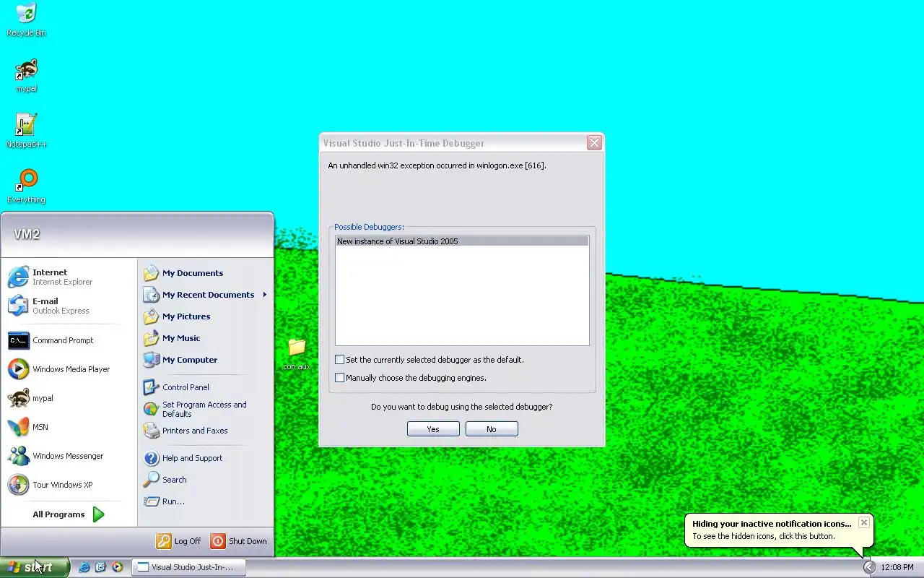The width and height of the screenshot is (924, 578).
Task: Open My Computer
Action: point(205,360)
